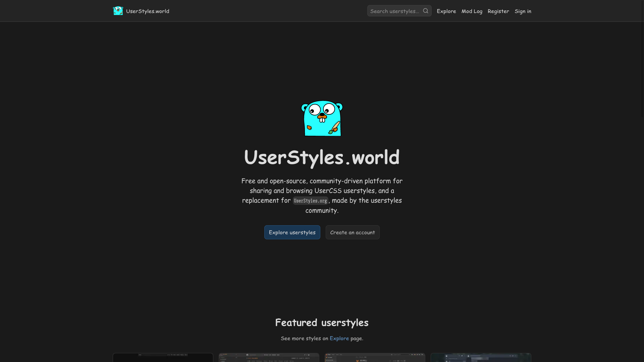The image size is (644, 362).
Task: Open the Explore userstyles page
Action: 292,232
